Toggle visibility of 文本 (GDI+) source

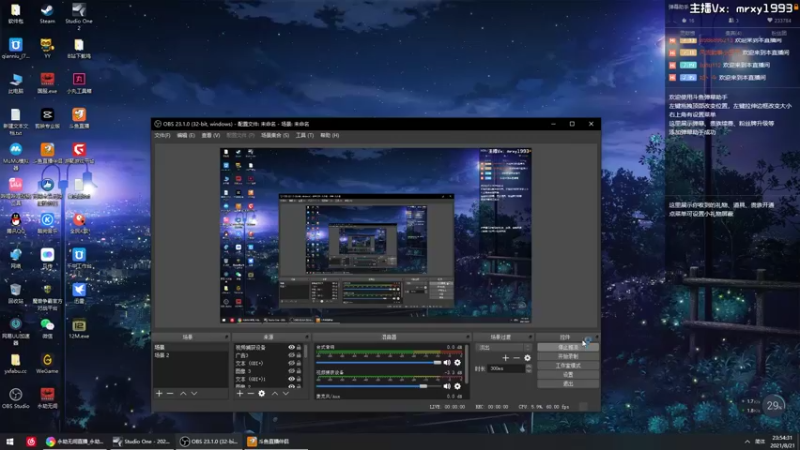(x=291, y=363)
